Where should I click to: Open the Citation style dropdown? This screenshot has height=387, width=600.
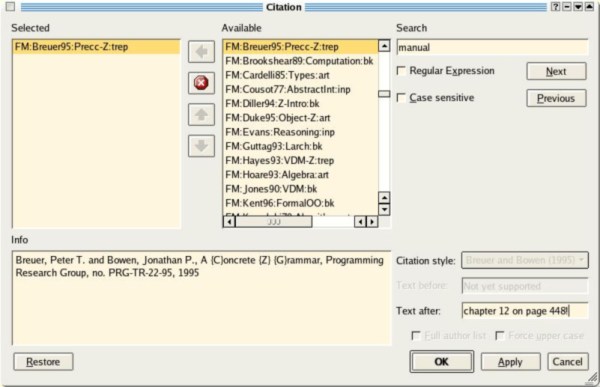click(525, 260)
